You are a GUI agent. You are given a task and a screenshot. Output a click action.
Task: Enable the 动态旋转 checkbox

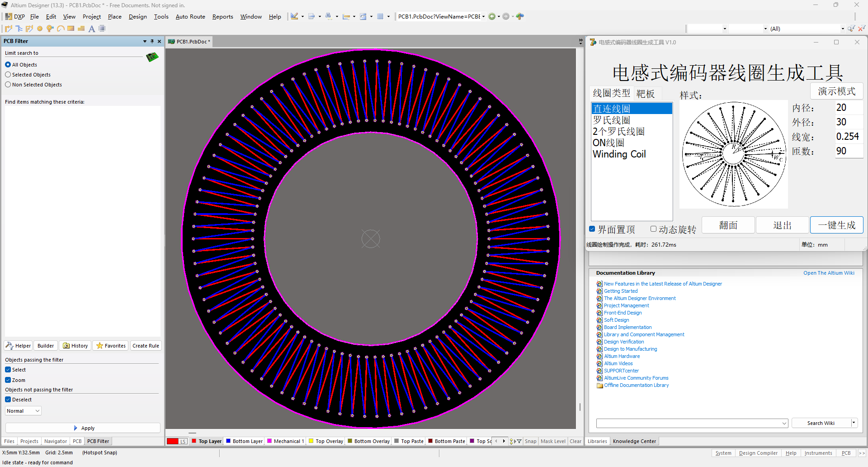tap(653, 229)
